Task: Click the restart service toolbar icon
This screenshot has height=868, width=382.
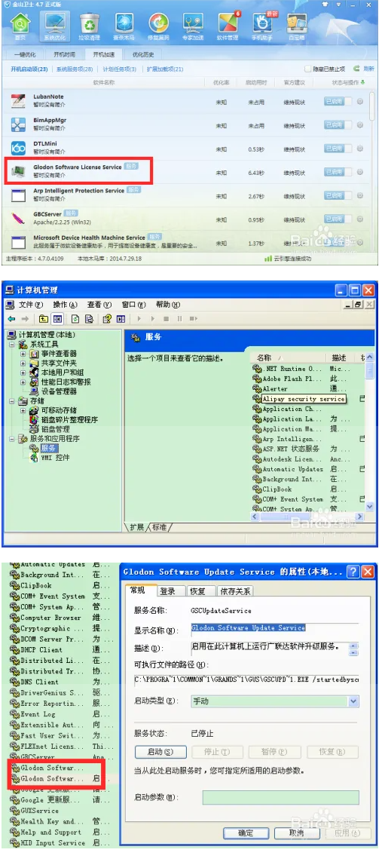Action: [x=193, y=319]
